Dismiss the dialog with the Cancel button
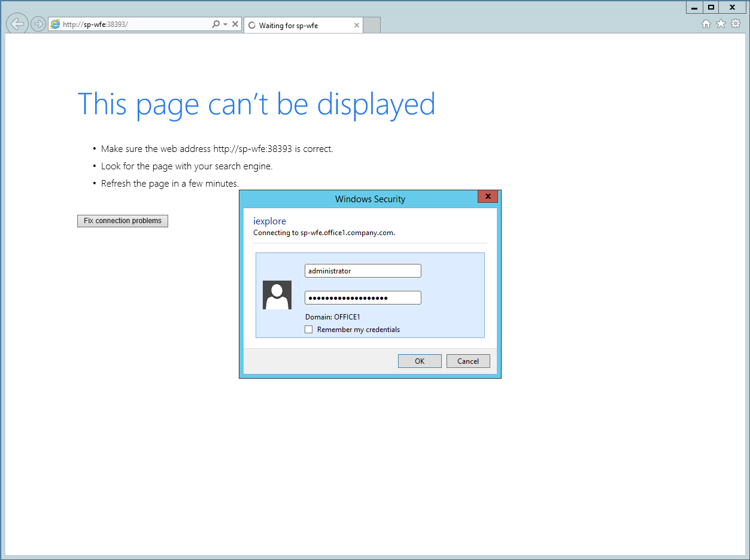Image resolution: width=750 pixels, height=560 pixels. tap(468, 361)
